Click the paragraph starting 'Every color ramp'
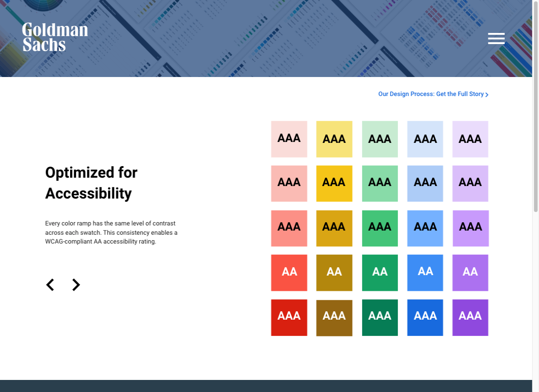This screenshot has height=392, width=539. click(111, 232)
